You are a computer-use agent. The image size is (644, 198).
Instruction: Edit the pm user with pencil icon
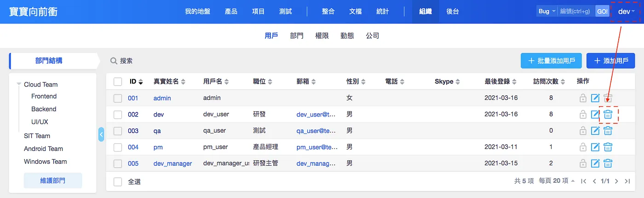click(595, 147)
